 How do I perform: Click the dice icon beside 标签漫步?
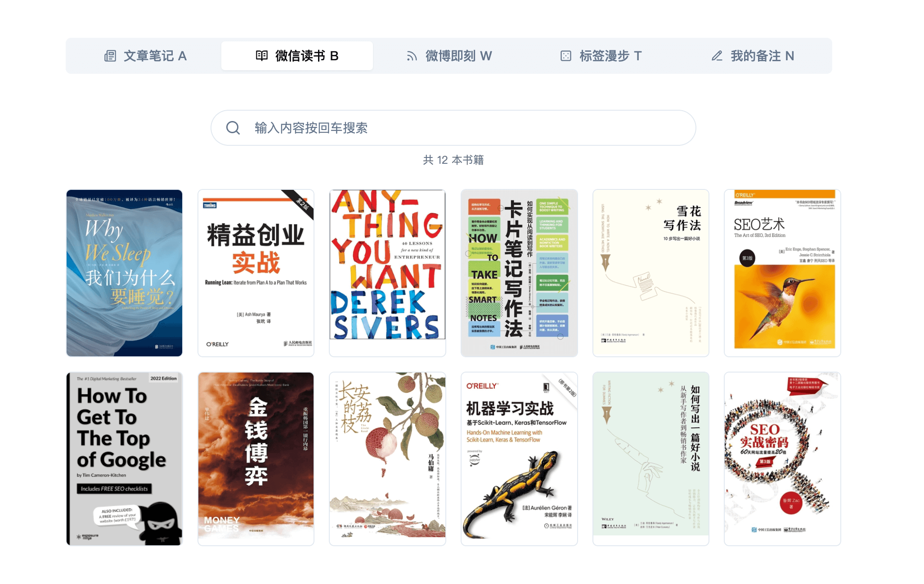point(566,56)
